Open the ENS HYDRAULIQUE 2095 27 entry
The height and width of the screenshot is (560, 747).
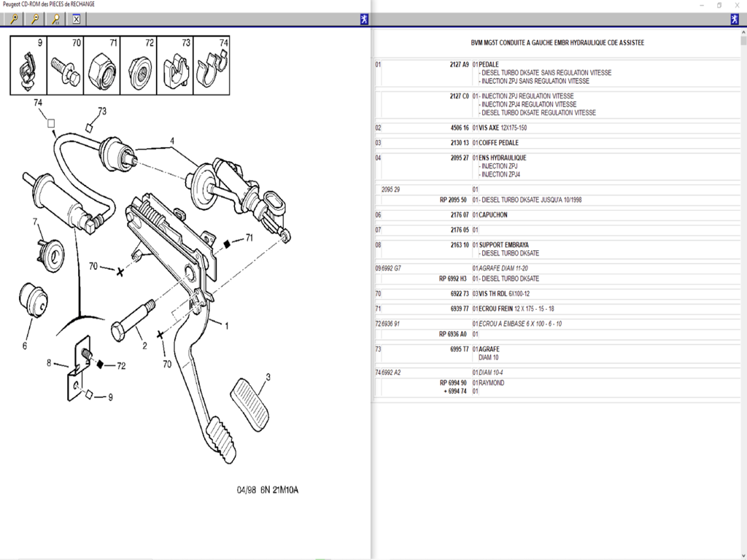pos(502,157)
